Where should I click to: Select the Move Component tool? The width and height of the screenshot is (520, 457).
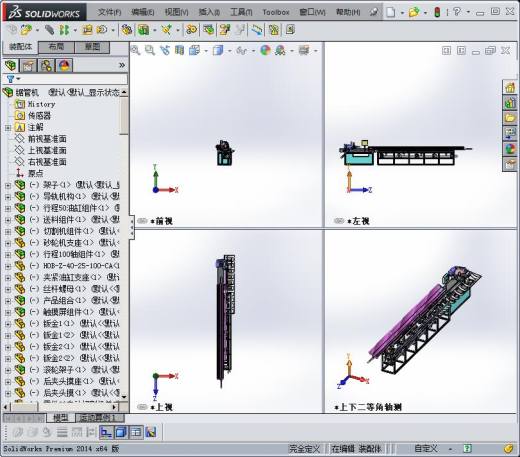click(102, 30)
